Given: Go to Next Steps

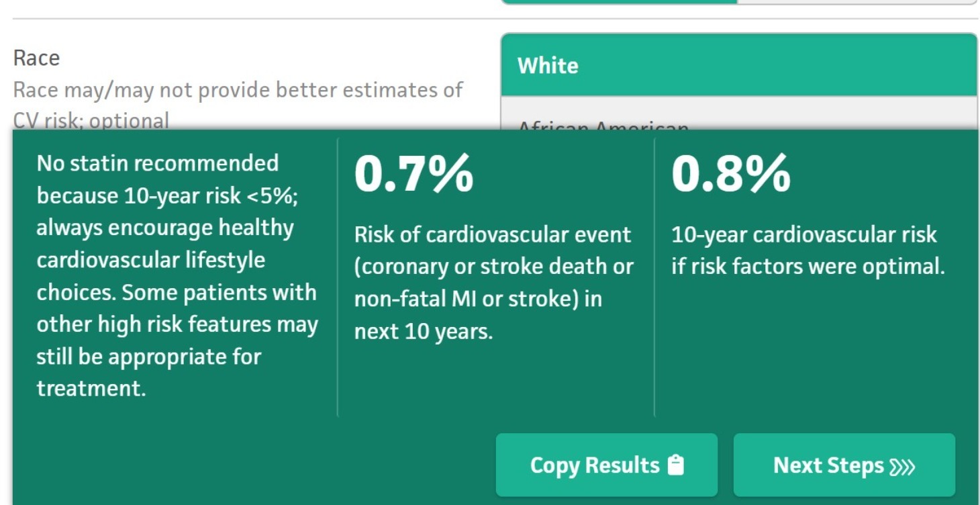Looking at the screenshot, I should pyautogui.click(x=844, y=465).
